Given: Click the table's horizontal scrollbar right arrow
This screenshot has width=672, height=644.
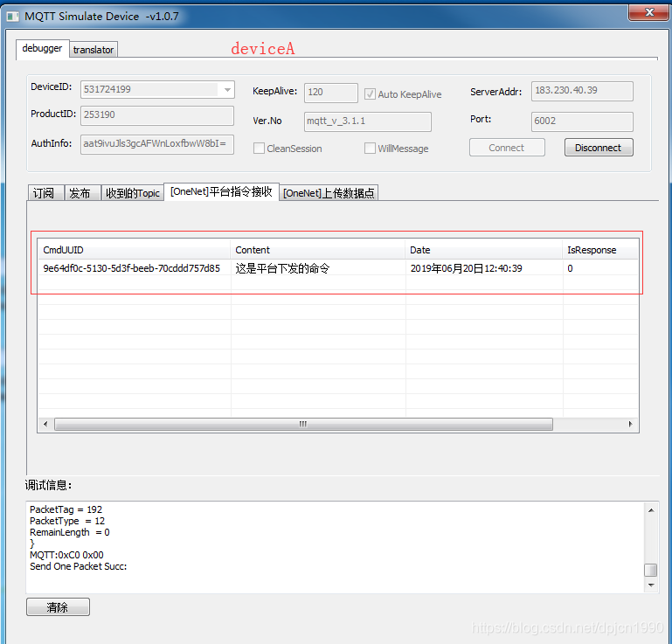Looking at the screenshot, I should pyautogui.click(x=630, y=424).
